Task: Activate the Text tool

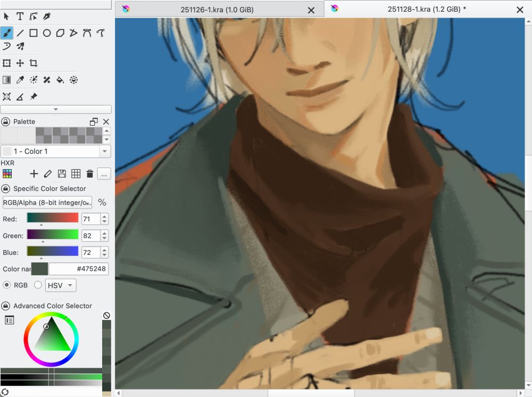Action: coord(20,16)
